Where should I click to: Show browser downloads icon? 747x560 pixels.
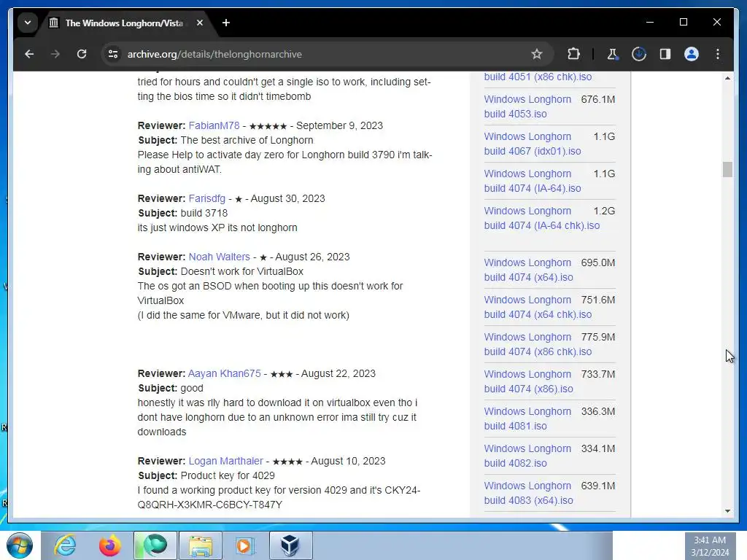(639, 54)
